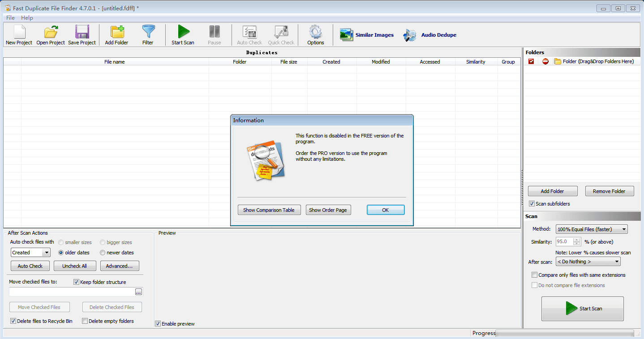Click the Auto Check button in After Scan Actions

coord(30,266)
